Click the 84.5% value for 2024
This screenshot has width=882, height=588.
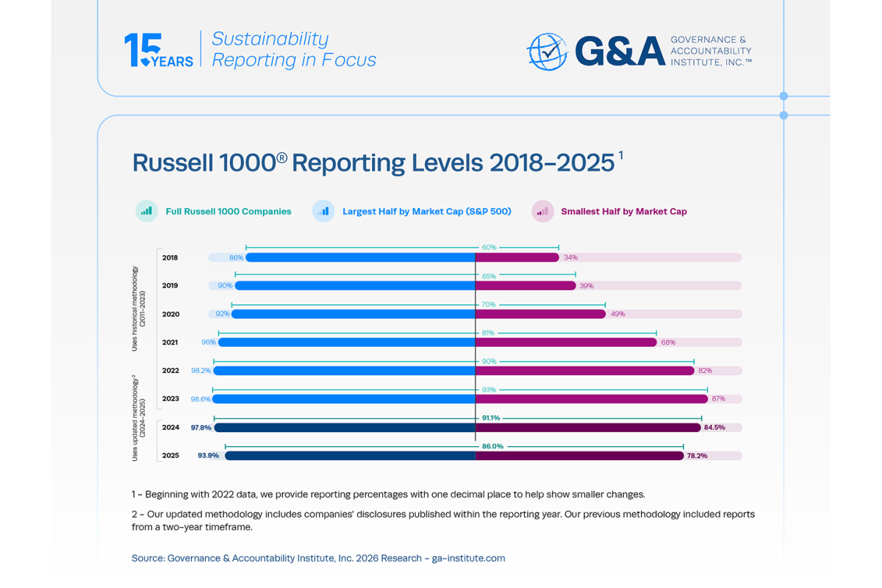tap(714, 428)
